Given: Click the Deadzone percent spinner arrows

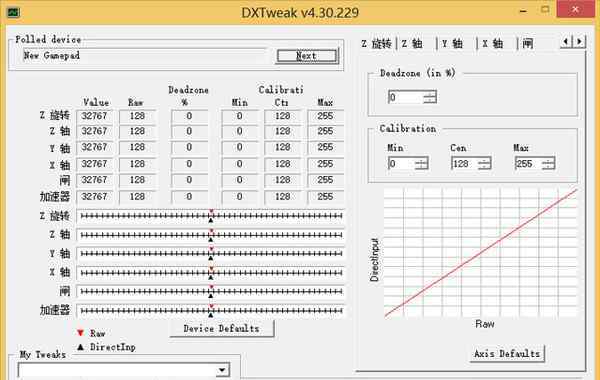Looking at the screenshot, I should pyautogui.click(x=430, y=97).
